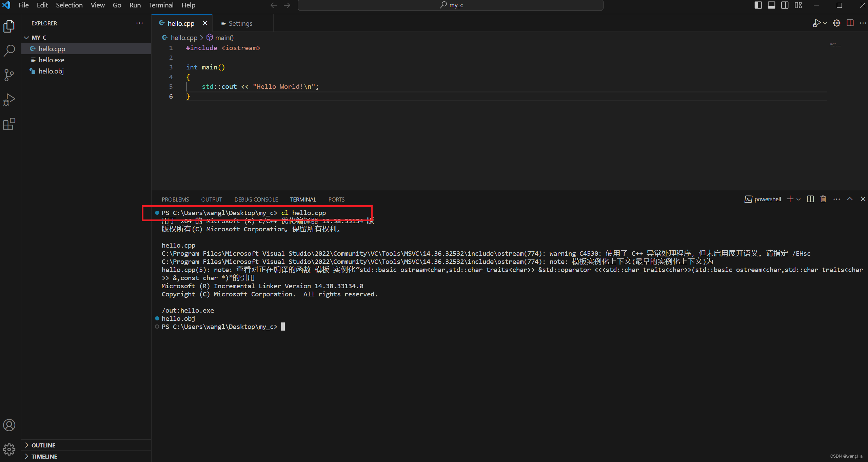Open the Extensions view
868x462 pixels.
pos(9,124)
